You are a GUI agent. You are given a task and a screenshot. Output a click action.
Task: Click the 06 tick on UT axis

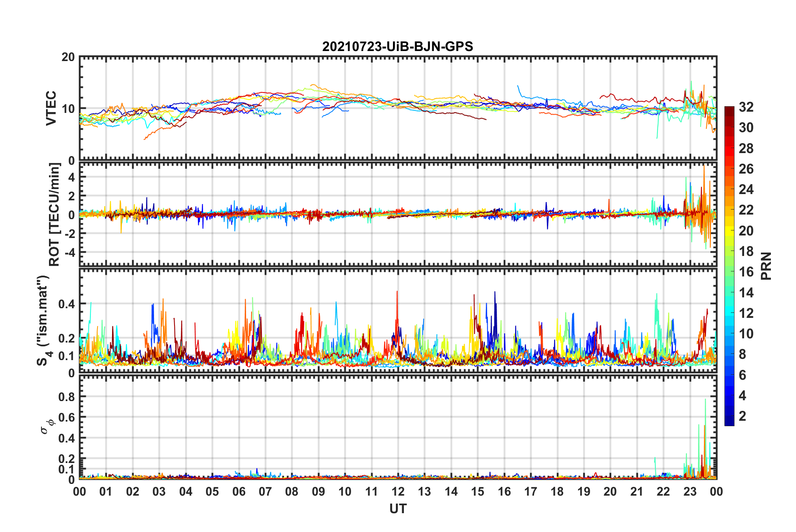coord(239,491)
